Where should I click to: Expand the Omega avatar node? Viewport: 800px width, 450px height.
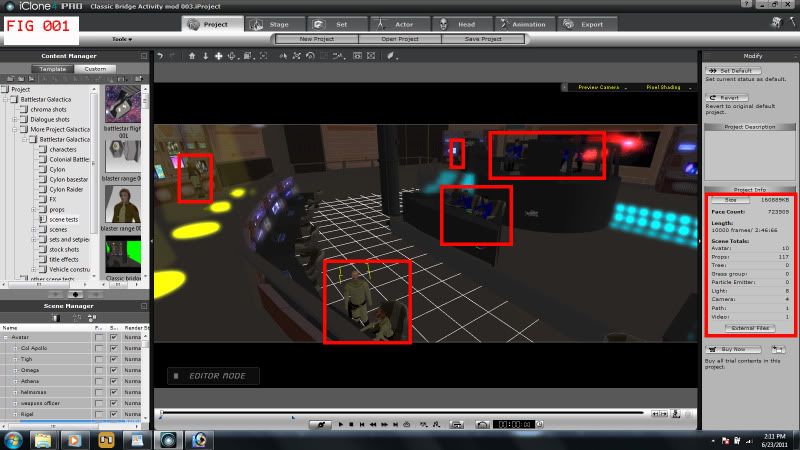(x=15, y=370)
